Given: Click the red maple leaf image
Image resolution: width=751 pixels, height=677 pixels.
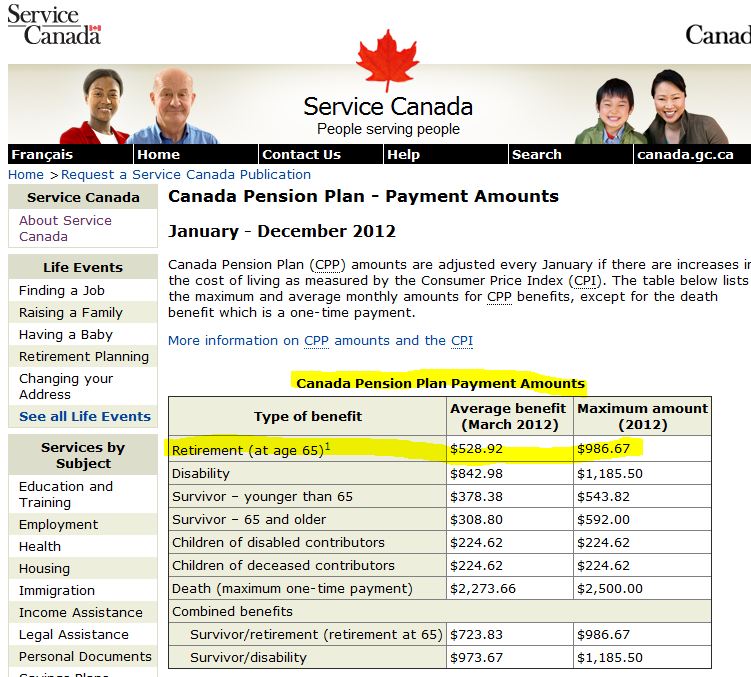Looking at the screenshot, I should click(387, 60).
